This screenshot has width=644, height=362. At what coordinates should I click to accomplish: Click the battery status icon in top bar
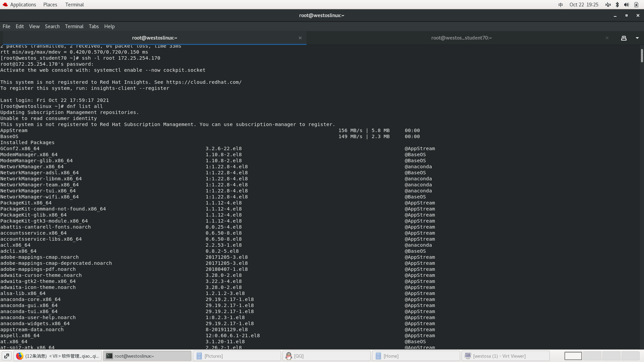(x=636, y=5)
